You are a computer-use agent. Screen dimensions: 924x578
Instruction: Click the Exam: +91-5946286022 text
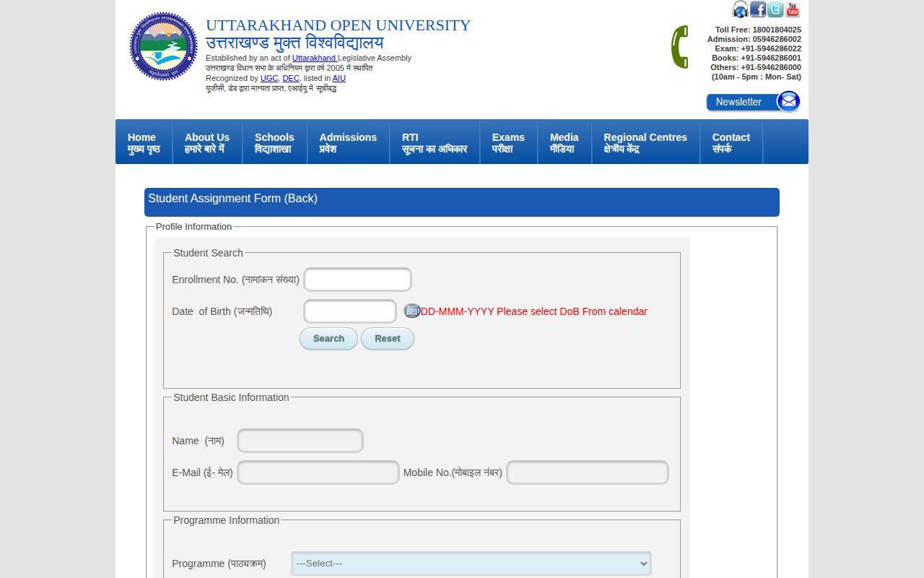click(x=758, y=48)
